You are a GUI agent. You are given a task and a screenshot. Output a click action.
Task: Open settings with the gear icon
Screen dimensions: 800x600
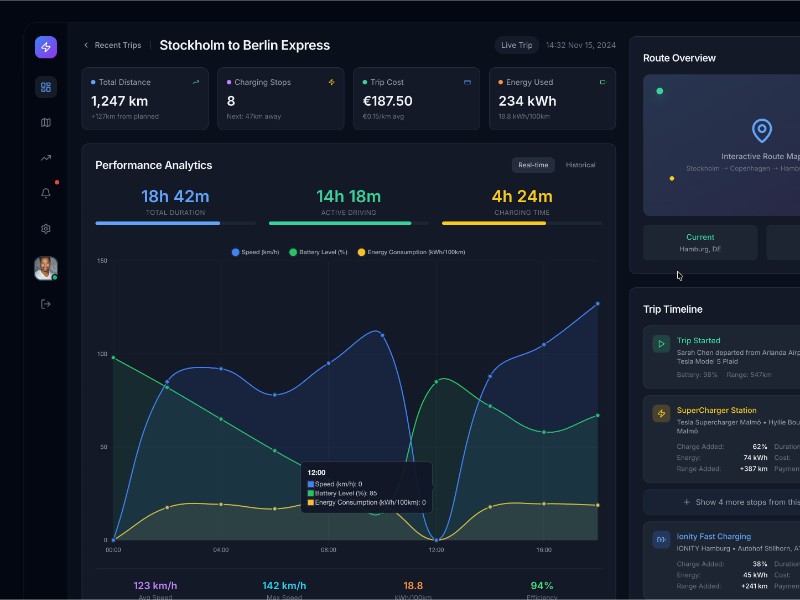(45, 228)
